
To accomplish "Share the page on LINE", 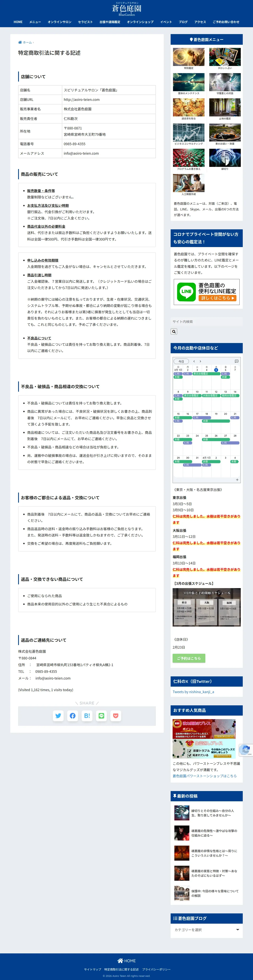I will click(x=102, y=716).
